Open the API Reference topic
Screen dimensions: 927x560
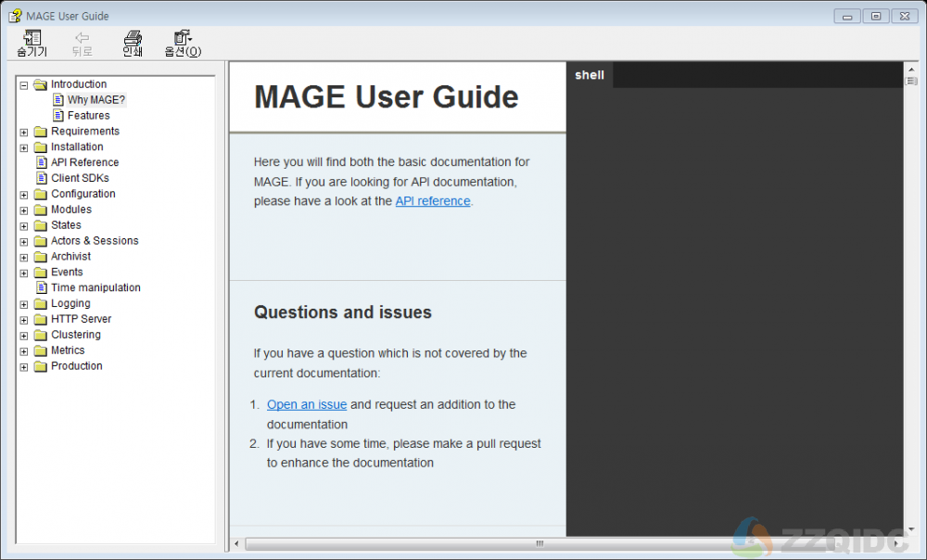pyautogui.click(x=85, y=162)
